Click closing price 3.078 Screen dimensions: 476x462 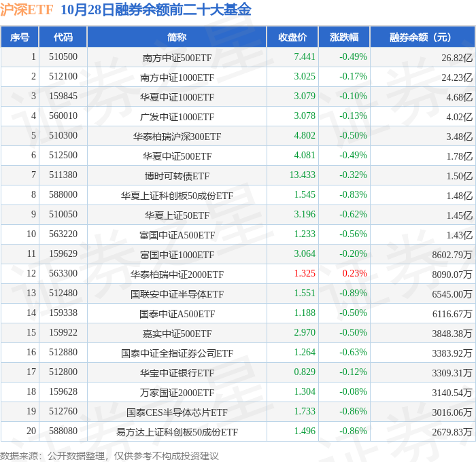pyautogui.click(x=305, y=116)
